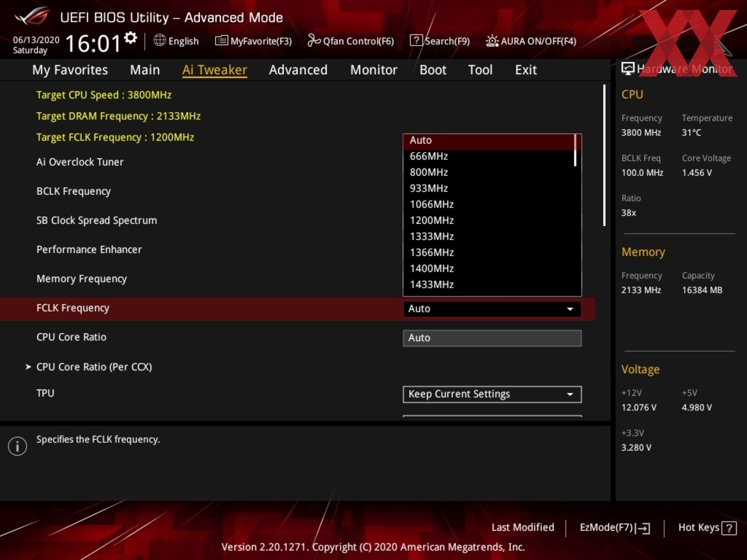Select BCLK Frequency row
Screen dimensions: 747x560
coord(74,191)
